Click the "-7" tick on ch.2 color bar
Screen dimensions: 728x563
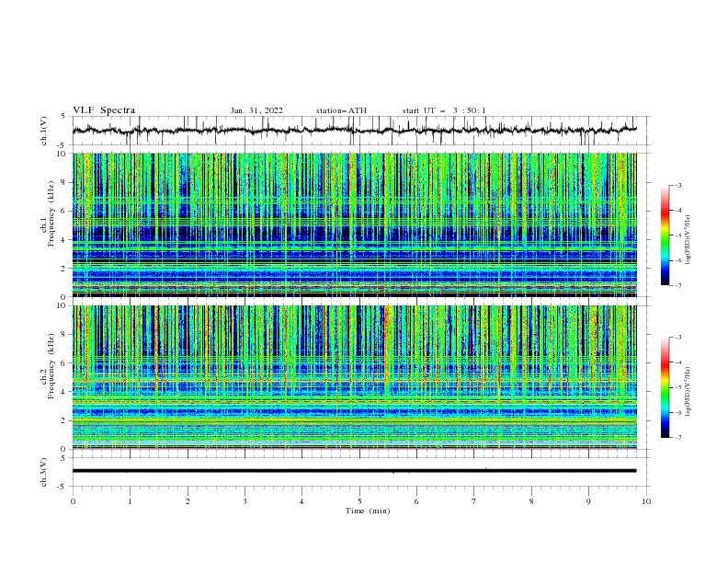tap(678, 438)
